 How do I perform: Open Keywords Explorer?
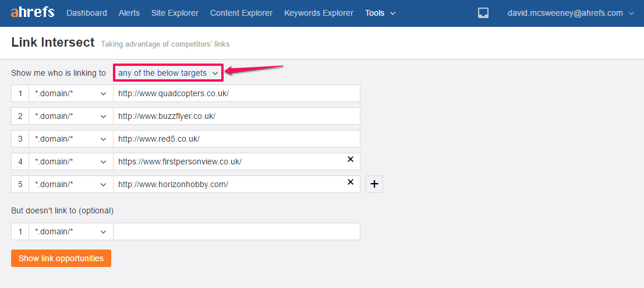pyautogui.click(x=319, y=13)
